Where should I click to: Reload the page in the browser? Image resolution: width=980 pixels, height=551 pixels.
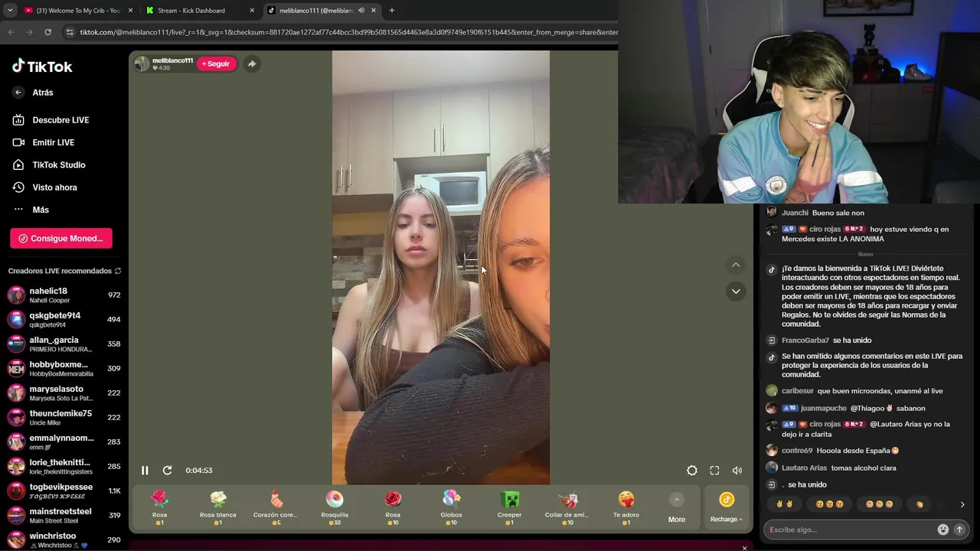click(47, 32)
